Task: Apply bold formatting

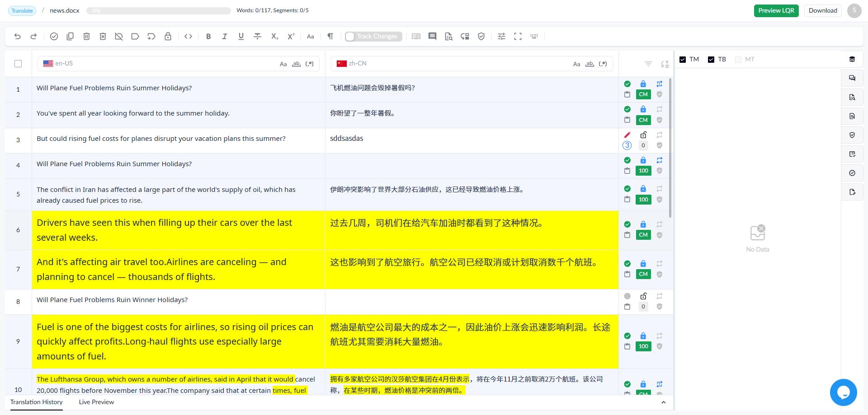Action: pos(208,37)
